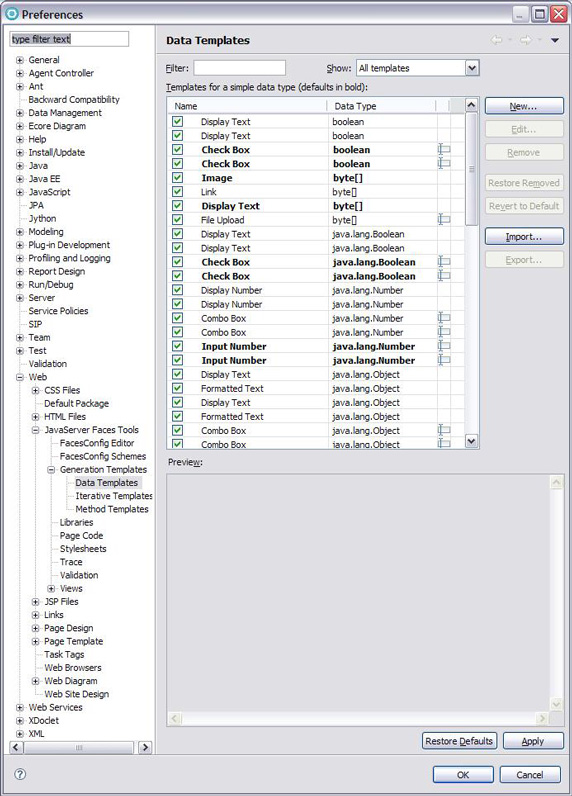Image resolution: width=572 pixels, height=796 pixels.
Task: Click the tree panel horizontal scrollbar thumb
Action: (79, 747)
